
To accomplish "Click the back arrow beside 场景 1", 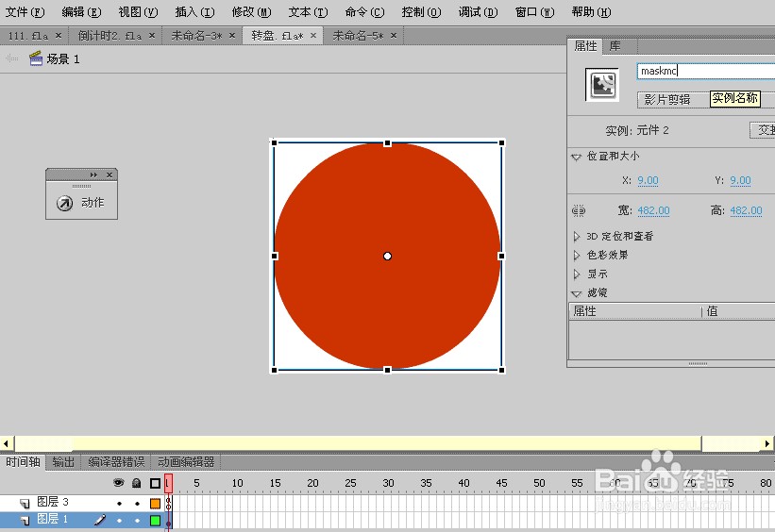I will coord(12,58).
